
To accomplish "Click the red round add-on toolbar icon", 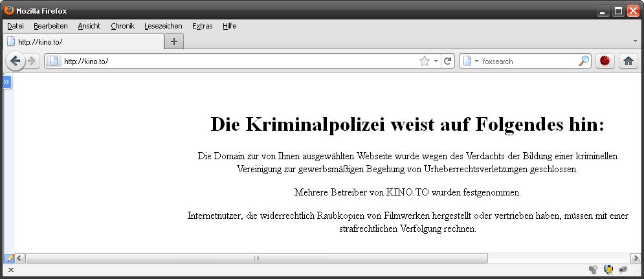I will (605, 61).
